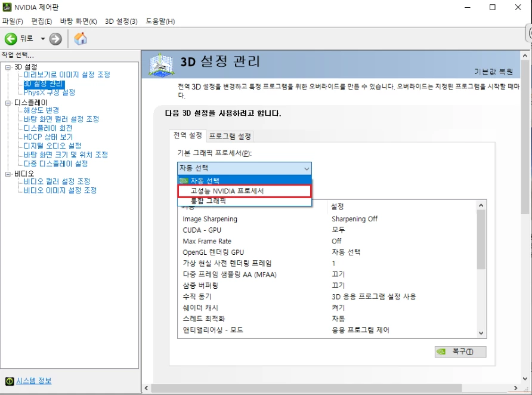Select OpenGL 렌더링 GPU row

327,252
